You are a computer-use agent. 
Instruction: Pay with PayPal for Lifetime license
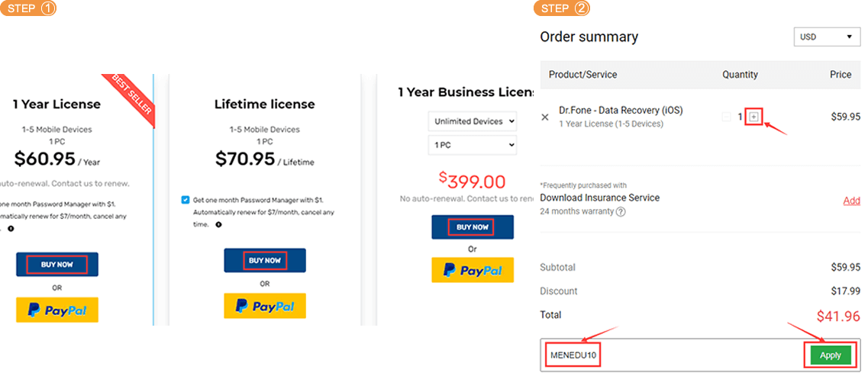pos(264,306)
